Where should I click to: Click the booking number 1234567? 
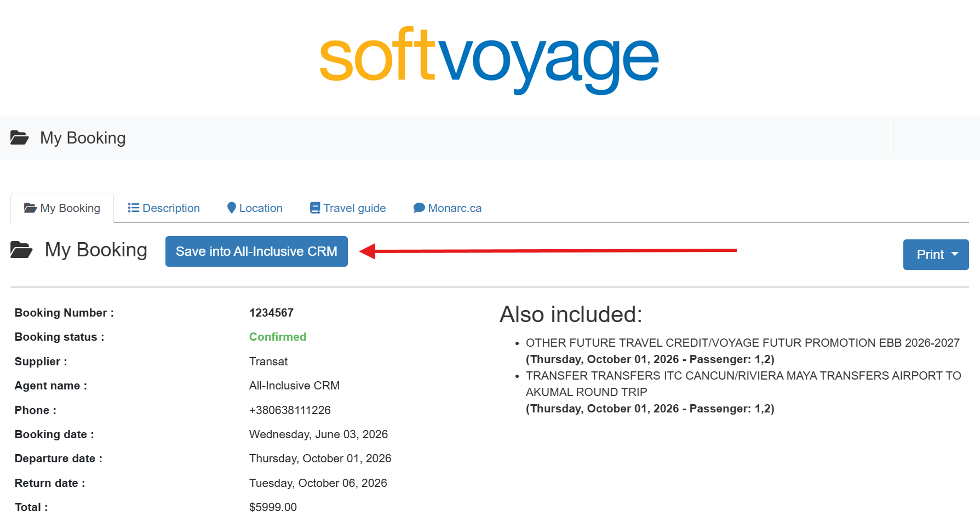click(271, 313)
